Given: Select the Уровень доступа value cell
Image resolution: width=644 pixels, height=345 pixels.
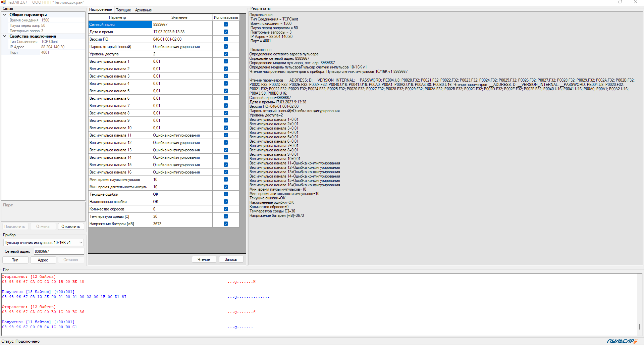Looking at the screenshot, I should [x=182, y=54].
